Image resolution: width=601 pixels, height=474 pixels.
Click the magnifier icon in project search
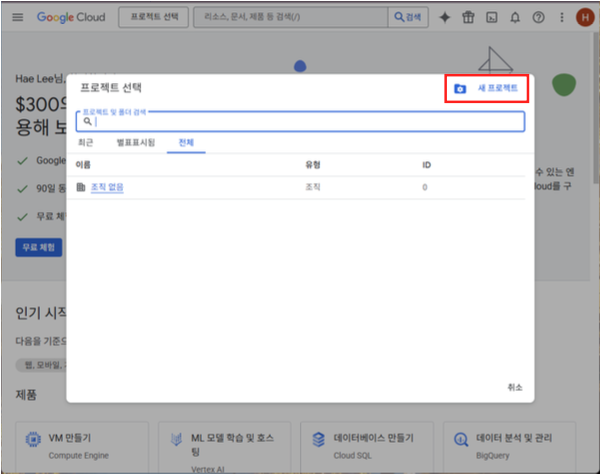tap(87, 121)
